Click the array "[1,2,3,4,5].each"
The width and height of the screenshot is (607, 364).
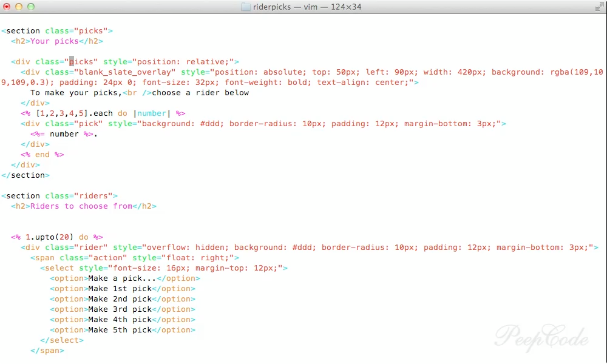(74, 113)
